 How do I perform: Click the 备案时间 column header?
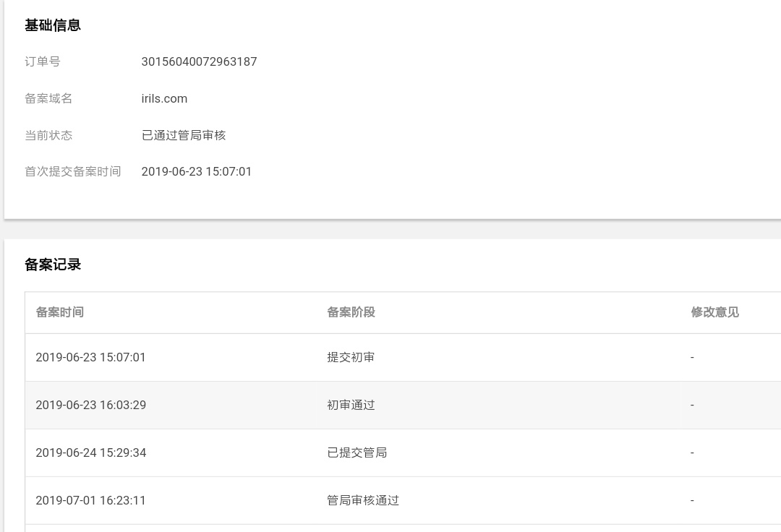coord(59,312)
